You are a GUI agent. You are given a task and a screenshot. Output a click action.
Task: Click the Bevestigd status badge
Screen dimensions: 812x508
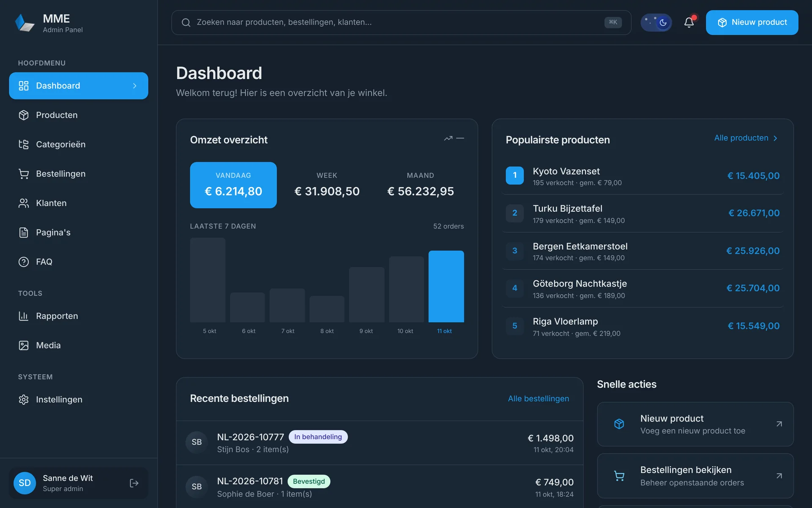[309, 481]
